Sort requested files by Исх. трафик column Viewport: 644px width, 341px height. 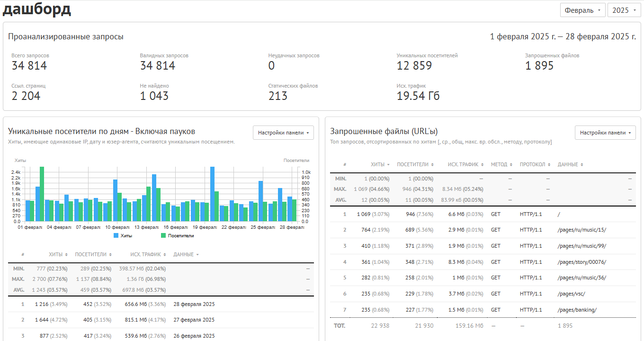coord(466,164)
